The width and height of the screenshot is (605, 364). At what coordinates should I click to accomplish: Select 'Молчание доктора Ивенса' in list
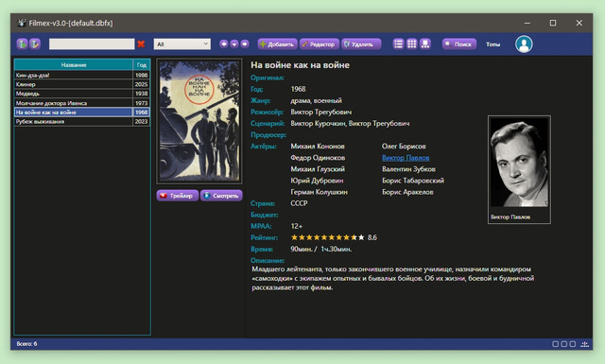coord(74,103)
